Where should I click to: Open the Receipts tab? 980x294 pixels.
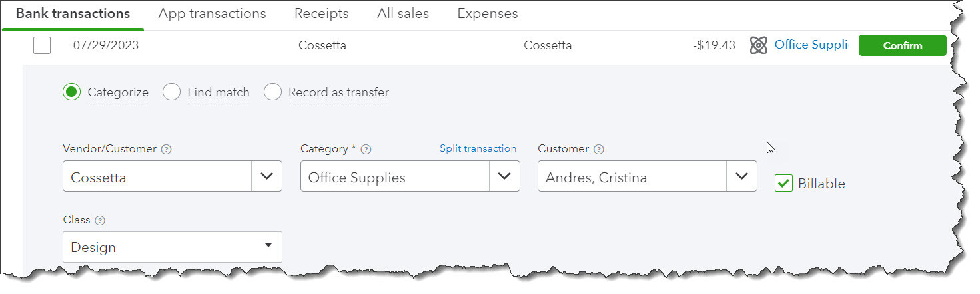[321, 13]
